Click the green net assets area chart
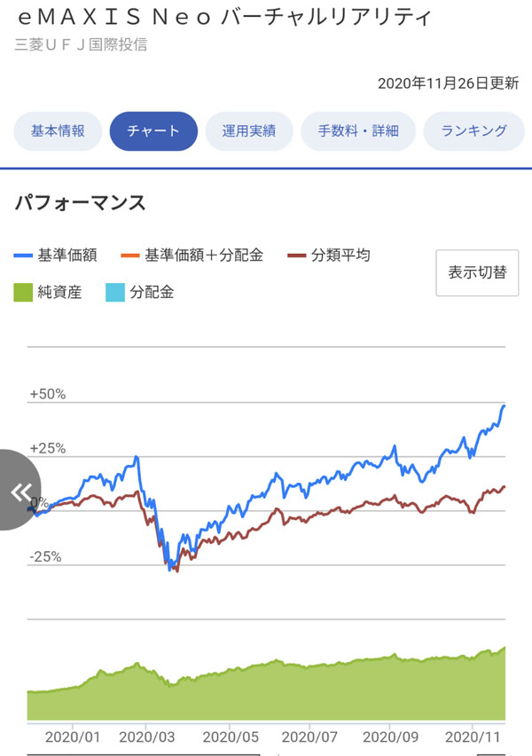 [x=266, y=692]
